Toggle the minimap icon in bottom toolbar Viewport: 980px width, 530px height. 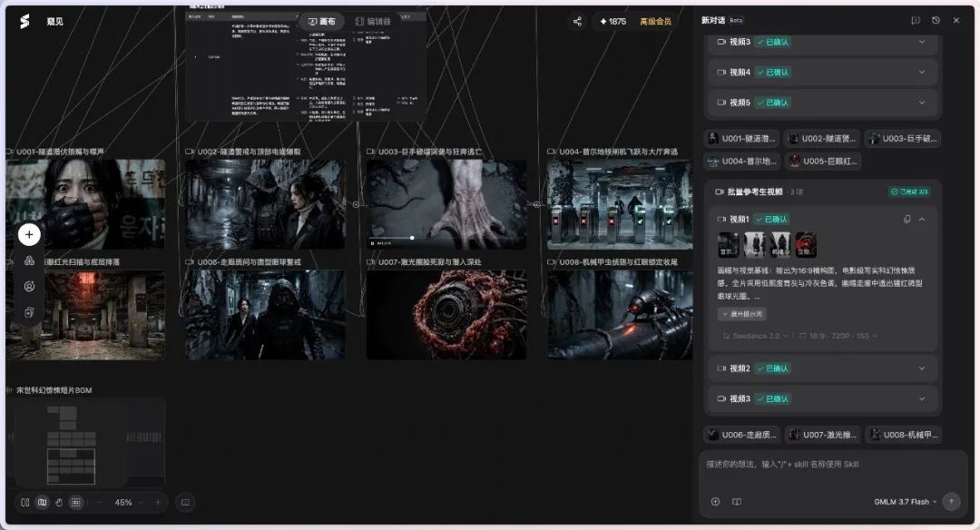tap(42, 502)
